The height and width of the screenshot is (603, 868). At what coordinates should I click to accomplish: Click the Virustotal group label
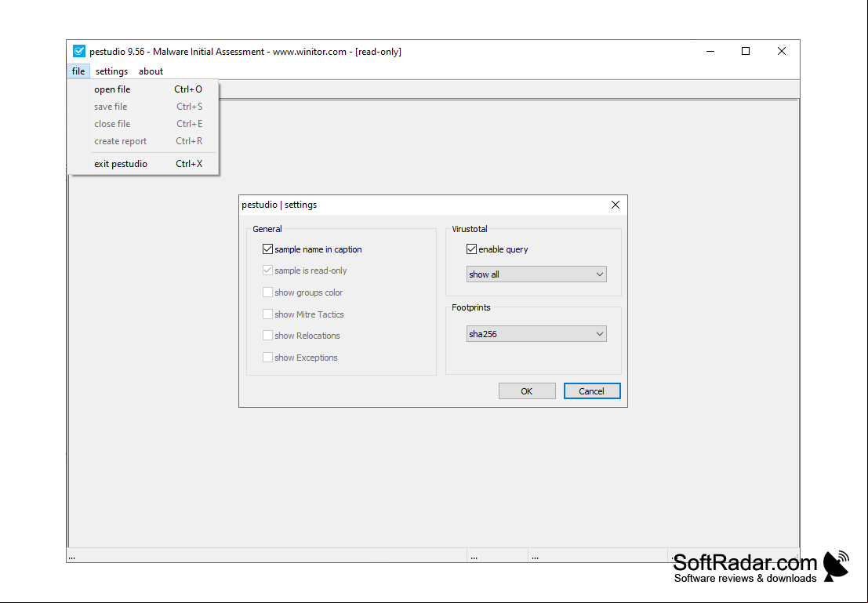[x=470, y=229]
